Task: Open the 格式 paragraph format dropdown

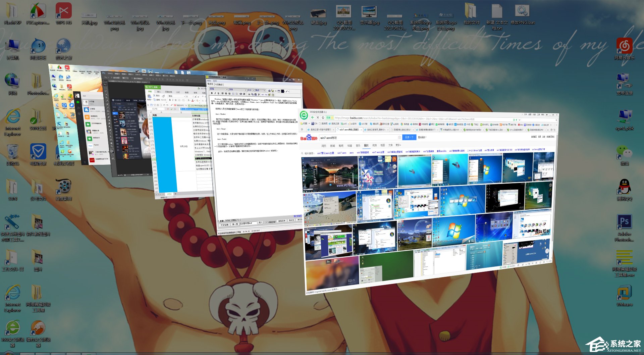Action: 264,90
